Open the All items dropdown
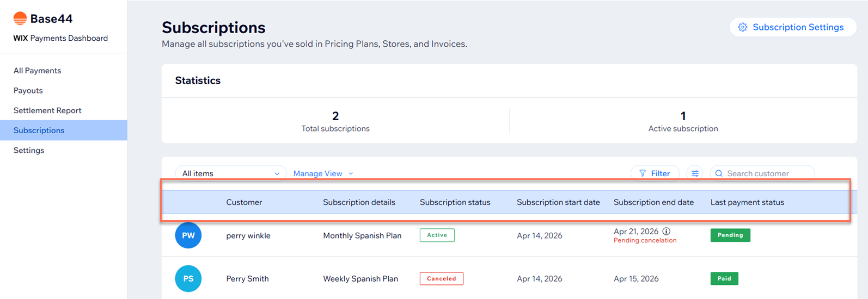 pyautogui.click(x=230, y=173)
